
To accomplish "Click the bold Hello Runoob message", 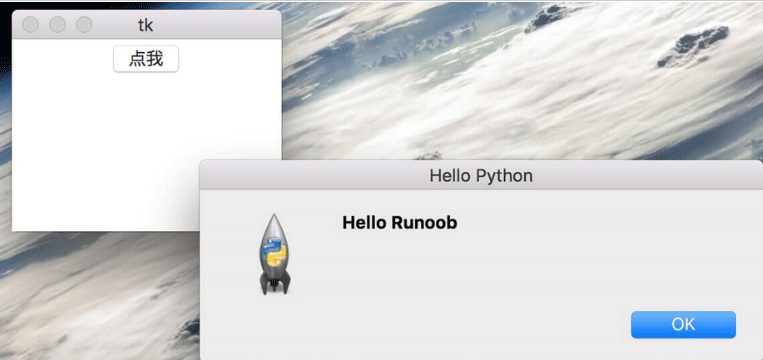I will point(400,223).
